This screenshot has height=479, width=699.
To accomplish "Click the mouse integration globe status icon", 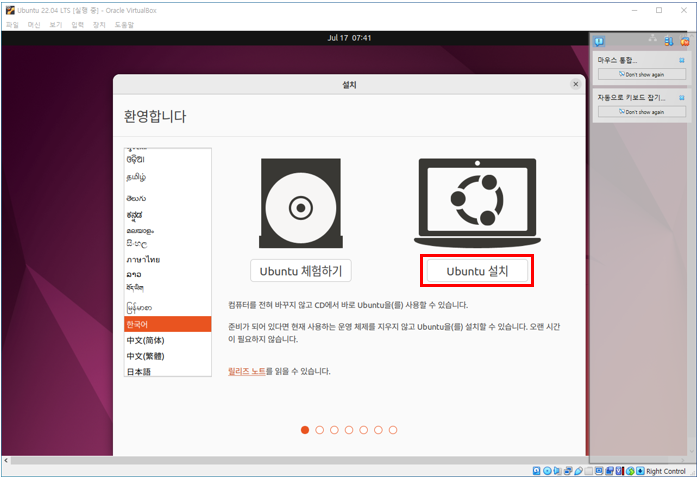I will pos(630,471).
